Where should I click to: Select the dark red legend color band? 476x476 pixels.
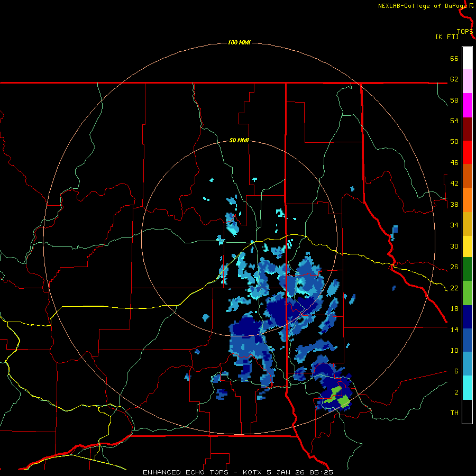click(467, 129)
